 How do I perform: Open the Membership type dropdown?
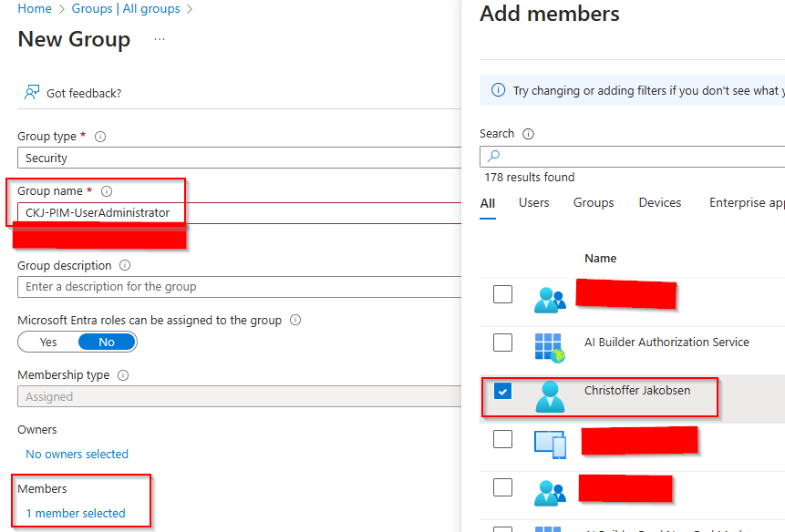click(x=237, y=397)
